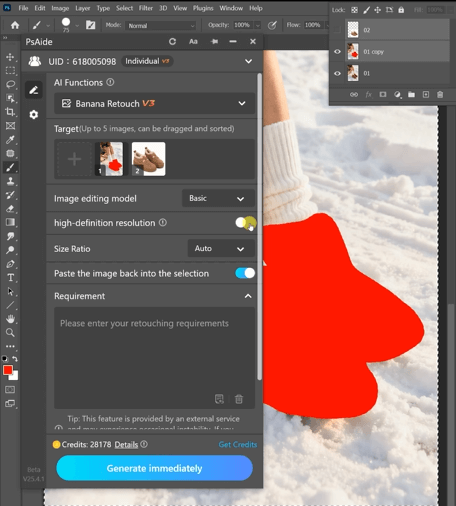This screenshot has width=456, height=506.
Task: Open the Window menu
Action: (x=231, y=8)
